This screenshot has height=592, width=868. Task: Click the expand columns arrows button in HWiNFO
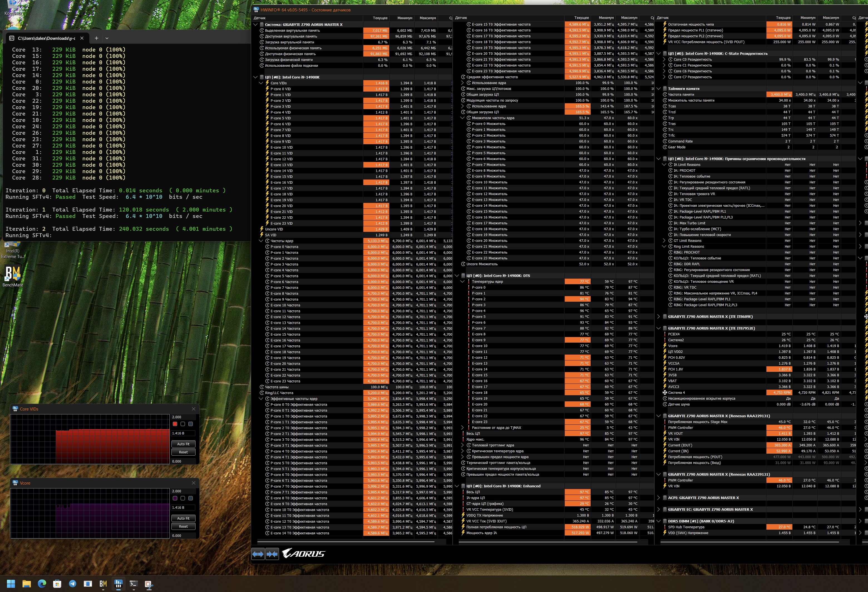pos(258,554)
